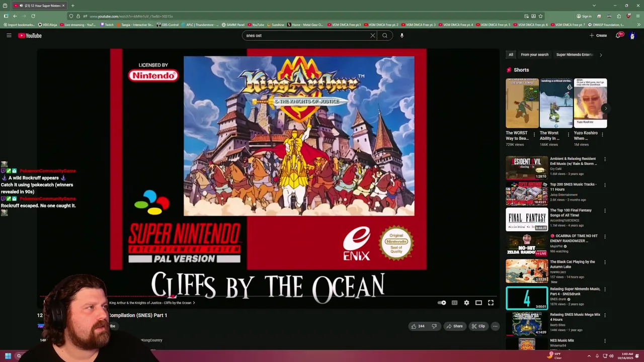
Task: Select the 'All' filter chip
Action: pos(511,54)
